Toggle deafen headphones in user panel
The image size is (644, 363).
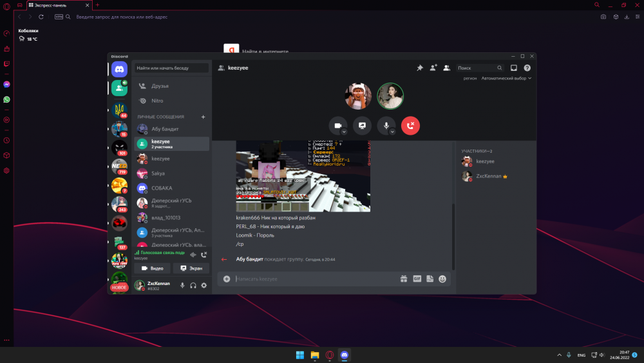point(193,285)
